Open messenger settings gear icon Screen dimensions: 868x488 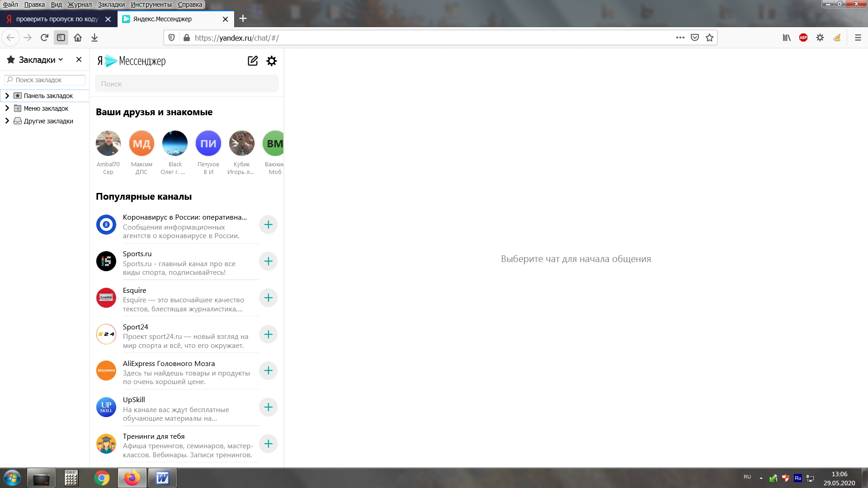[271, 61]
